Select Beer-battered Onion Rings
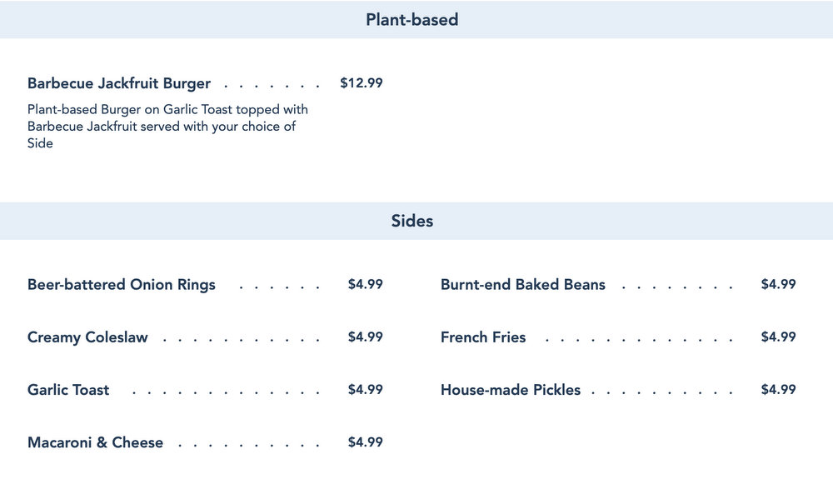This screenshot has height=504, width=833. click(x=122, y=285)
